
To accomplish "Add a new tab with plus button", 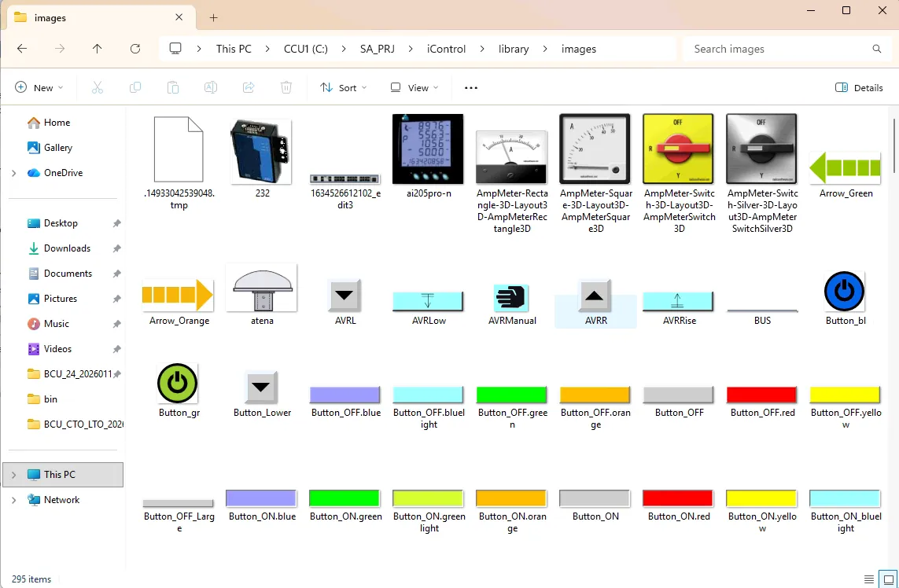I will [x=213, y=18].
